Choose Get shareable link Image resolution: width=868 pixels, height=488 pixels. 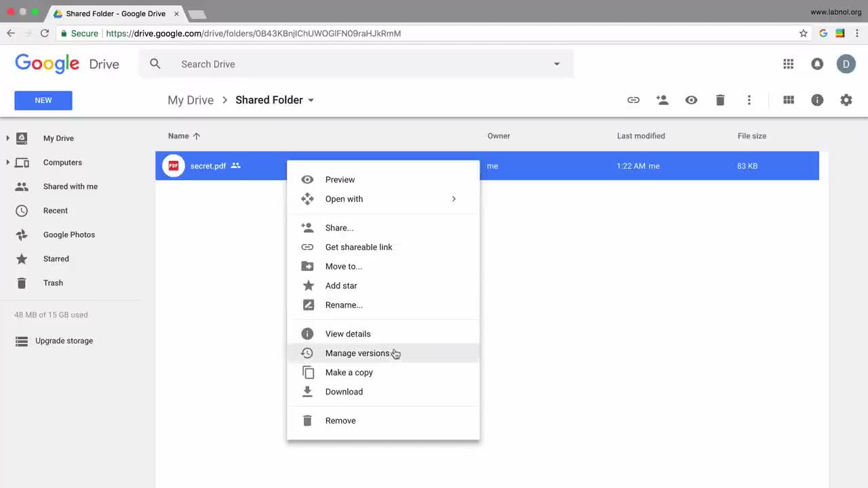click(x=383, y=247)
